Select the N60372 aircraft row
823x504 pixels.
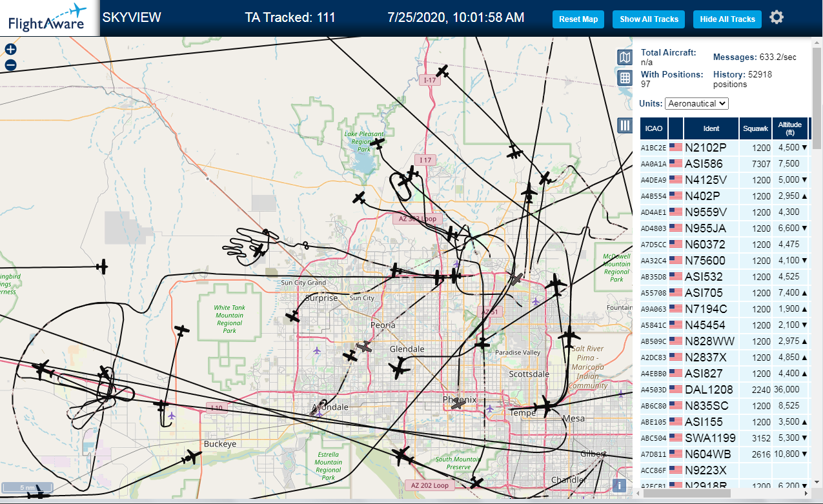pos(725,244)
